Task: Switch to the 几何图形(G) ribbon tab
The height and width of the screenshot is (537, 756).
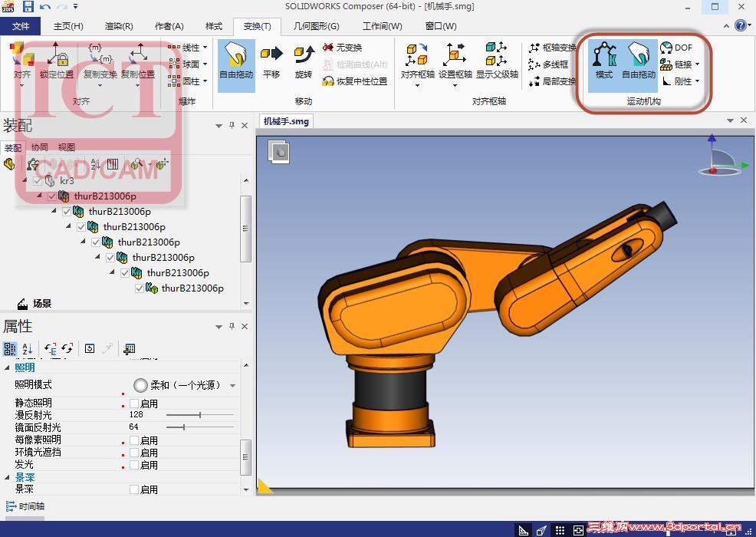Action: pos(317,27)
